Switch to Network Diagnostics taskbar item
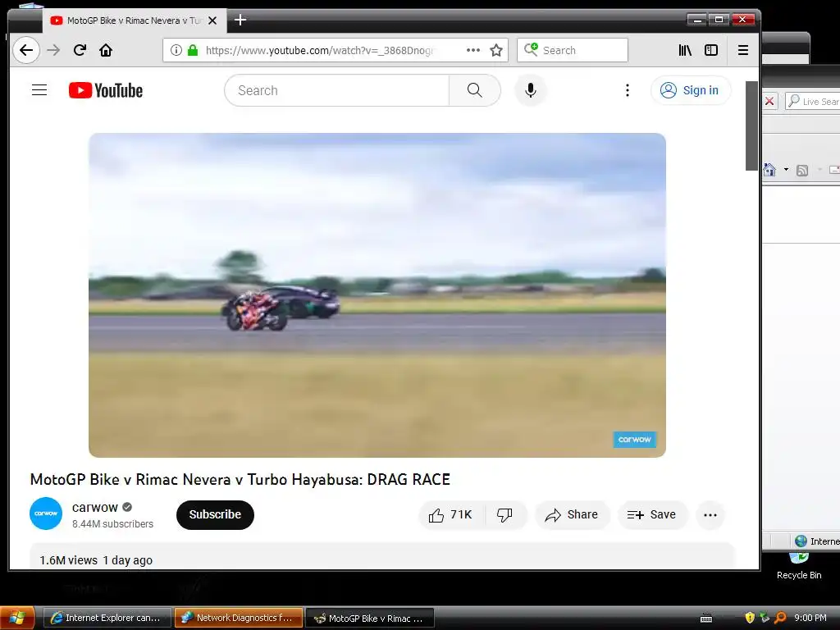The height and width of the screenshot is (630, 840). coord(239,618)
